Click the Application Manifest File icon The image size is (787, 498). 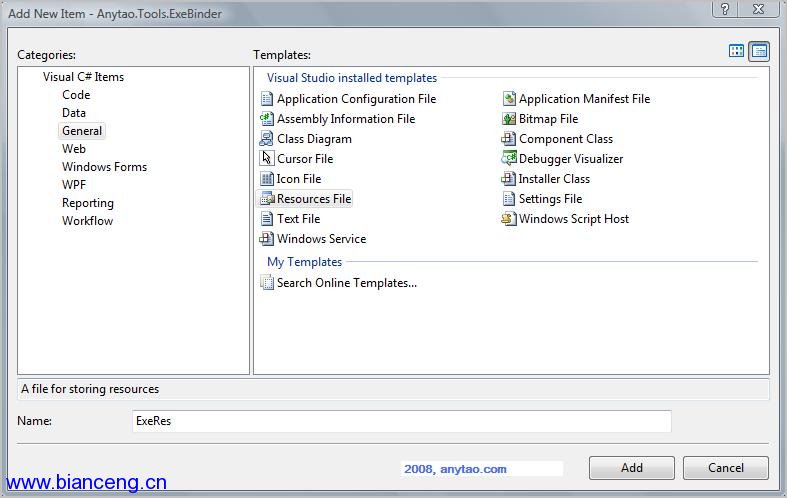(x=509, y=99)
